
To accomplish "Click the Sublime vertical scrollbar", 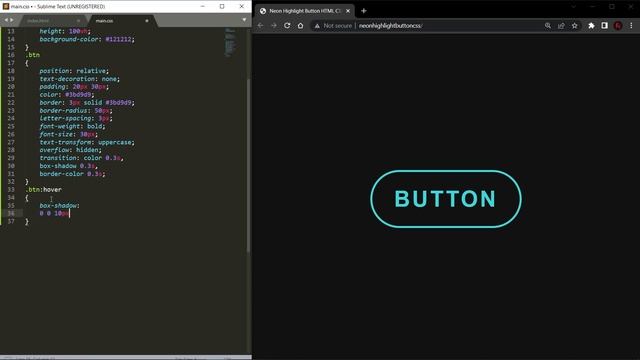I will click(x=248, y=165).
